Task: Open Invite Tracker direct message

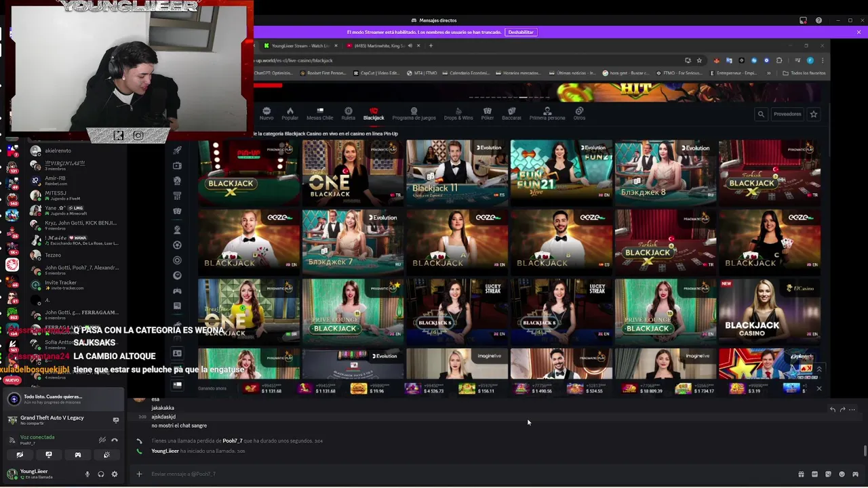Action: (x=75, y=285)
